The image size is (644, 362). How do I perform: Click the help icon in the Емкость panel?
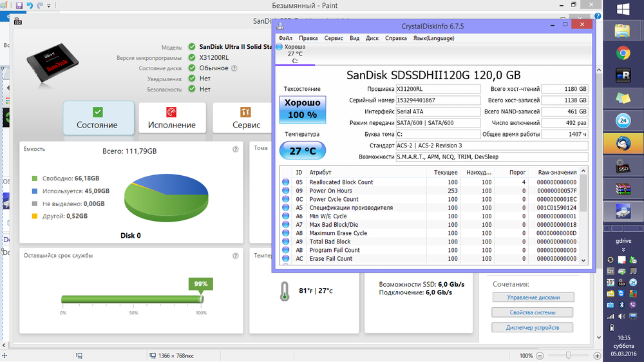235,149
